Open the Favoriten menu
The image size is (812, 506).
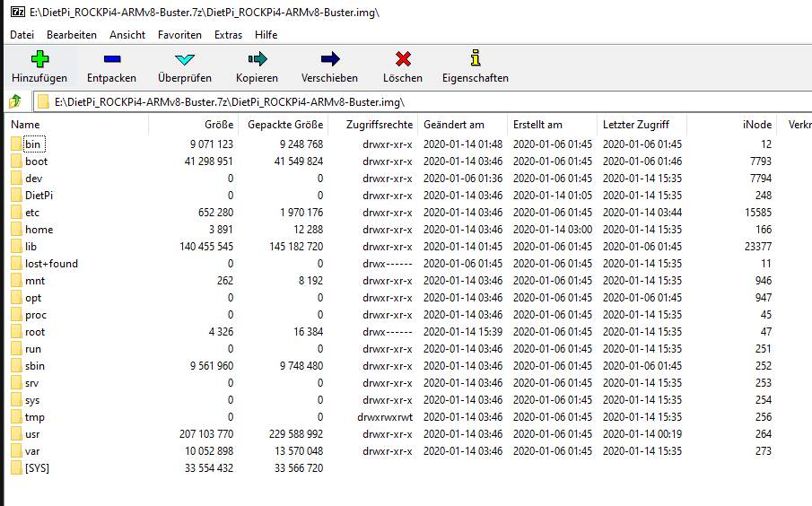(x=179, y=35)
